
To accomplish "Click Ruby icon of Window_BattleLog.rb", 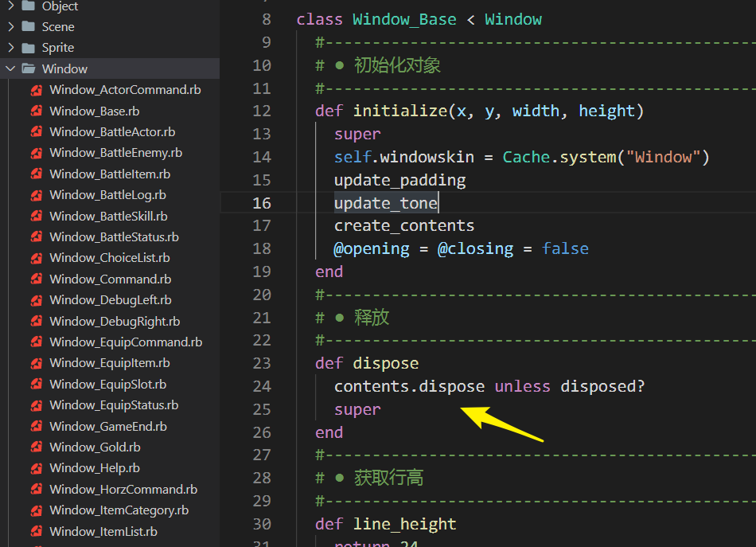I will (37, 195).
